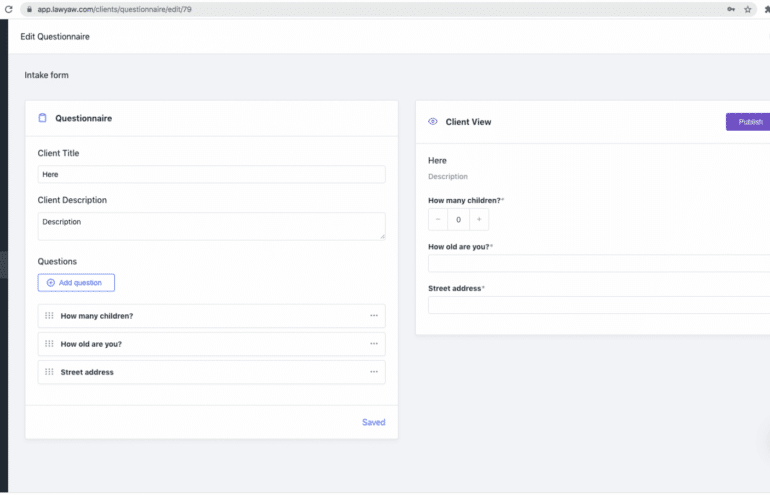Click the Questionnaire clipboard icon
The width and height of the screenshot is (770, 495).
pyautogui.click(x=43, y=118)
